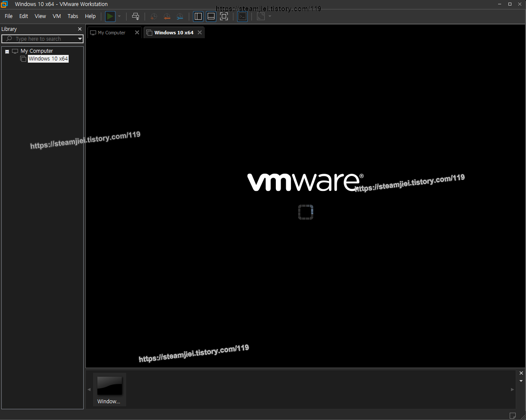Select Windows 10 x64 in the Library tree

point(48,58)
